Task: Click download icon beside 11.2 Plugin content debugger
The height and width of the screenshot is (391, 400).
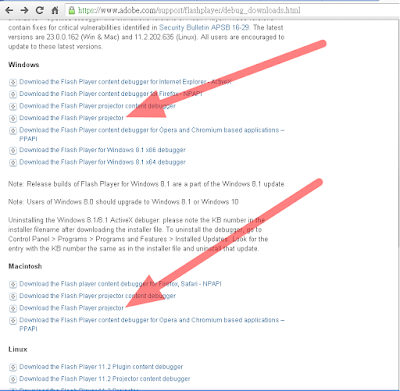Action: pos(13,367)
